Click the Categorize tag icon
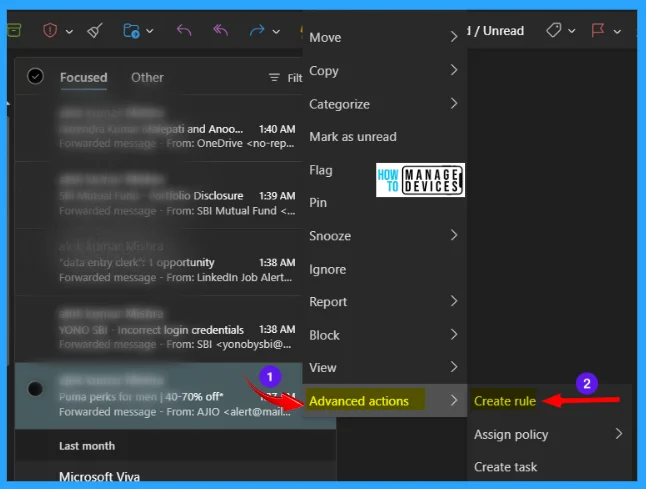 pyautogui.click(x=554, y=30)
